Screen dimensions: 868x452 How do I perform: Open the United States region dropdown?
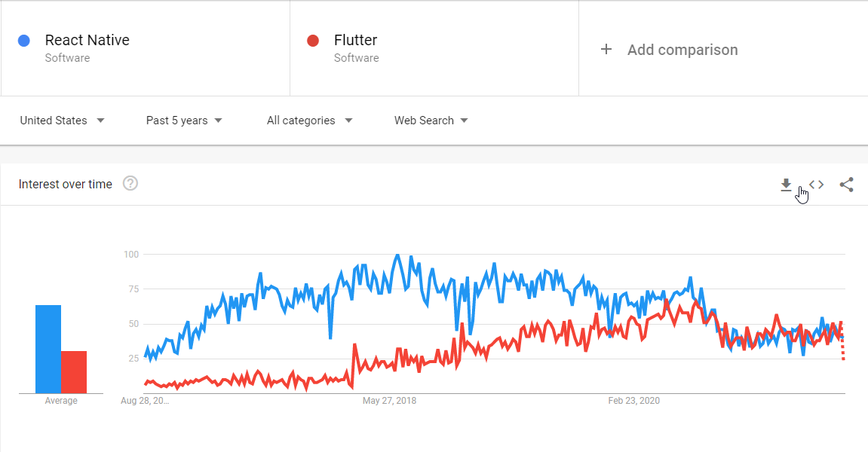point(62,121)
